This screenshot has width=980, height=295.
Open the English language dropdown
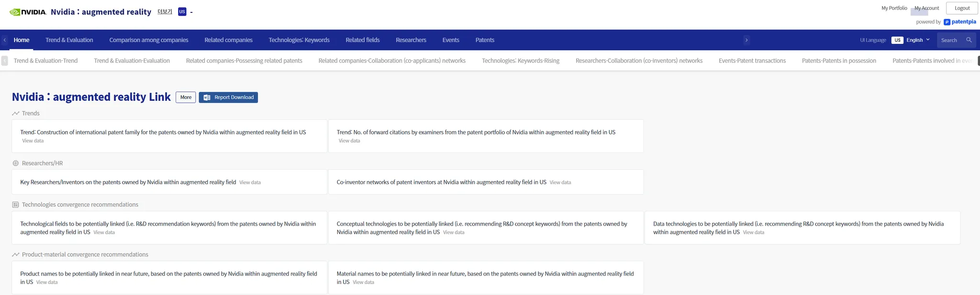click(918, 40)
